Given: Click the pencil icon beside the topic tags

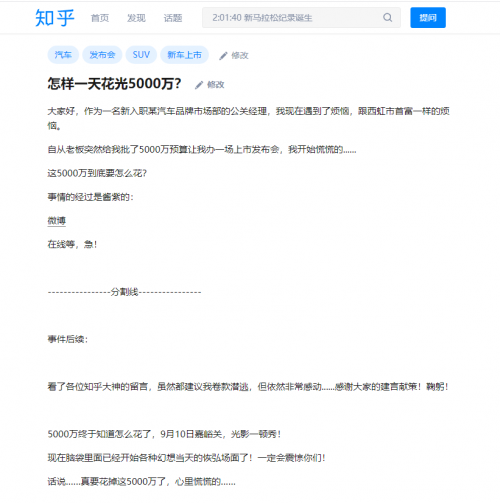Looking at the screenshot, I should pos(223,56).
